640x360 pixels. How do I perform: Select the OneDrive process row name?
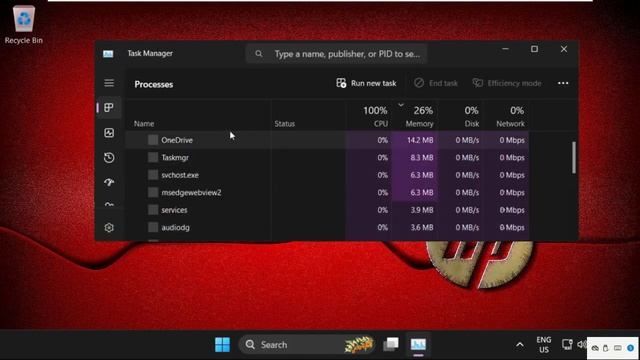click(177, 140)
